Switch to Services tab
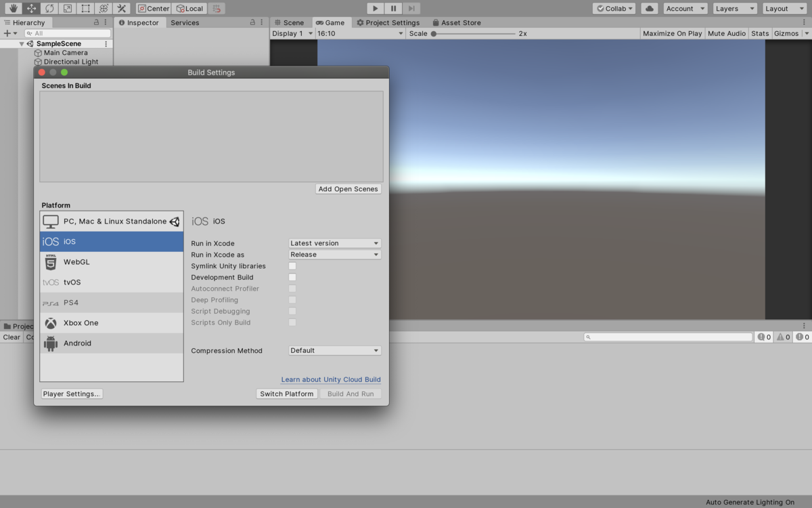The image size is (812, 508). pos(185,22)
